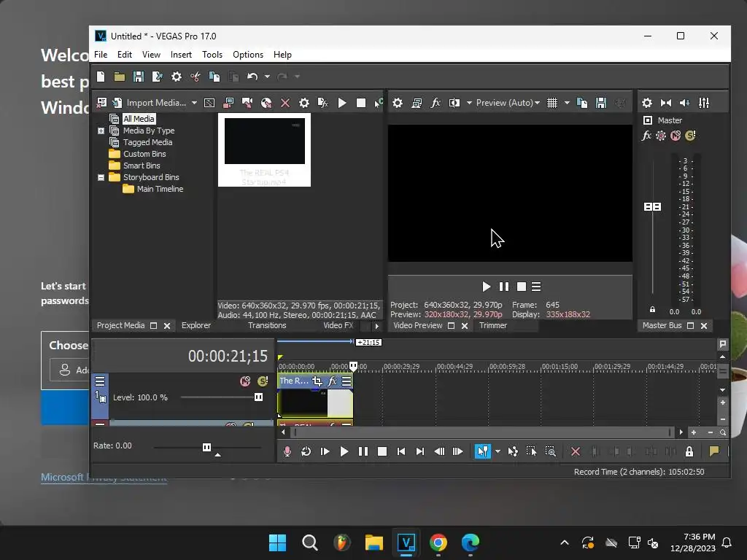This screenshot has width=747, height=560.
Task: Toggle Master Bus automation settings
Action: (661, 136)
